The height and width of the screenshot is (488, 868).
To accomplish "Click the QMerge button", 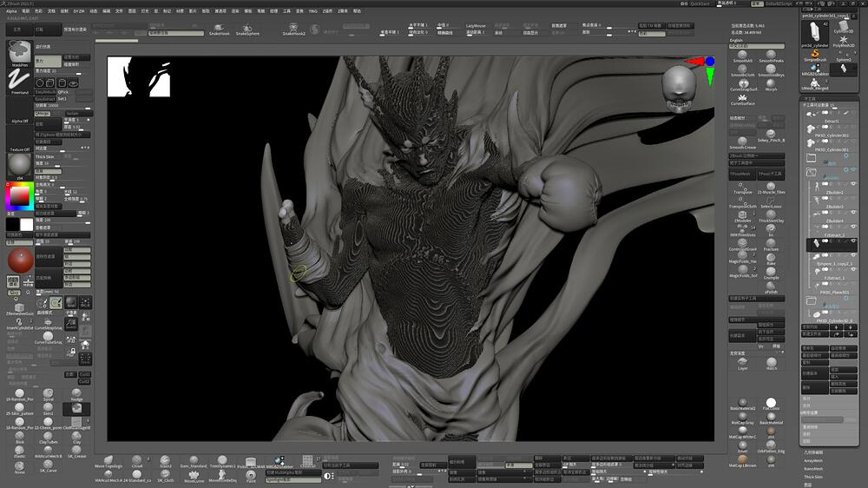I will pos(42,113).
